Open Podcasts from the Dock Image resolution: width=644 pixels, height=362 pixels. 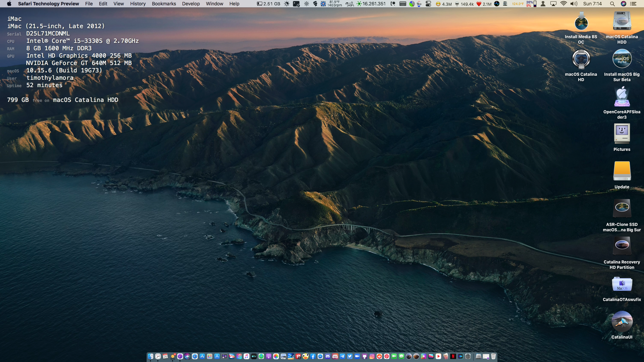coord(269,356)
